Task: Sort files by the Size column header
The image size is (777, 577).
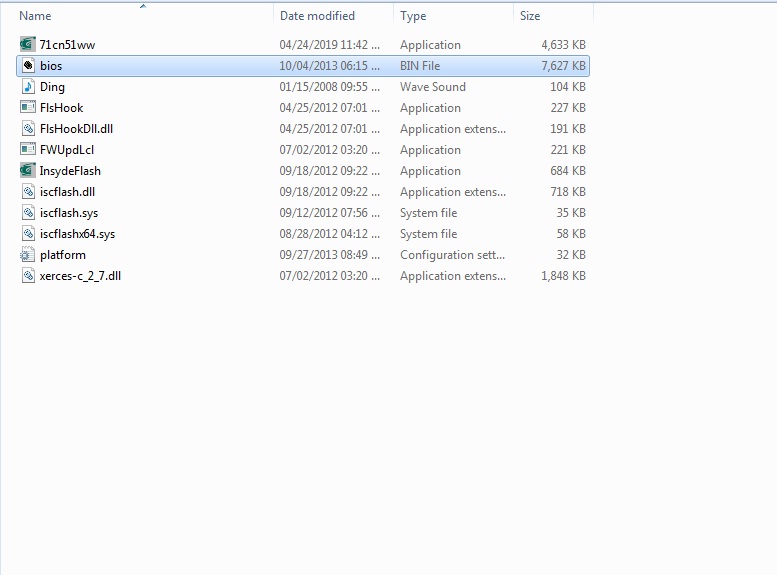Action: coord(530,16)
